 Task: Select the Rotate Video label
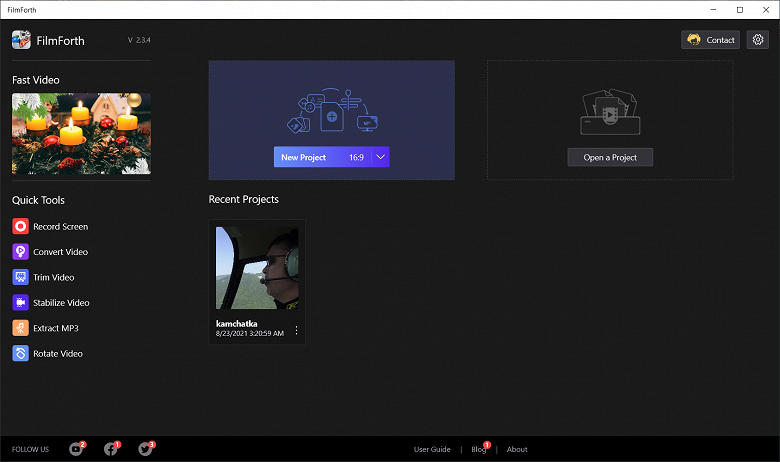[58, 354]
